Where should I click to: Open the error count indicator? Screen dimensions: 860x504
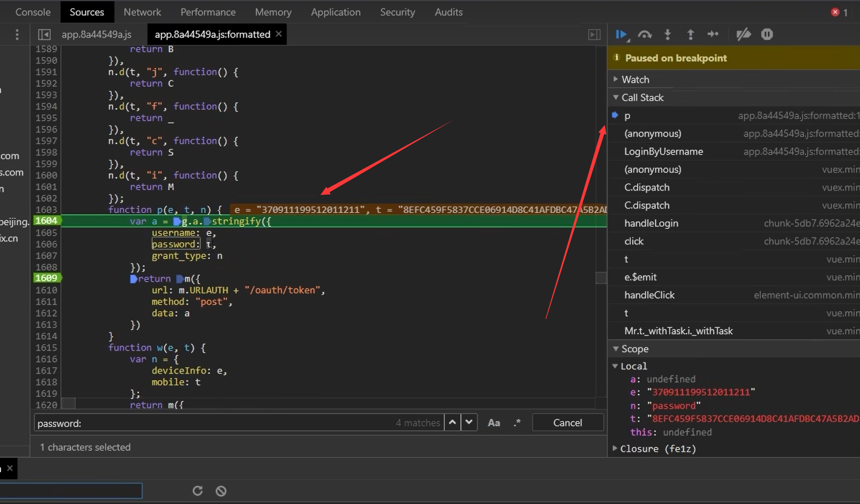[840, 12]
